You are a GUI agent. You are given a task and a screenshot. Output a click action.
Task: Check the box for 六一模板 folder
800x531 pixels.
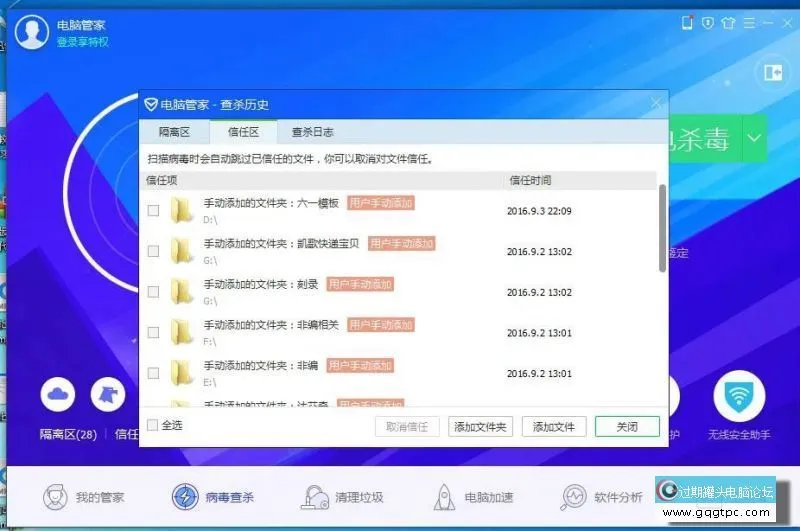[153, 210]
